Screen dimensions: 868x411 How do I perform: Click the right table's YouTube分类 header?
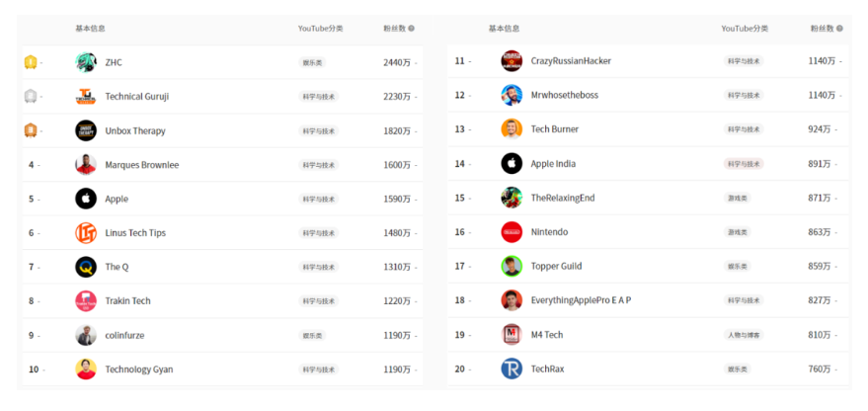[745, 29]
